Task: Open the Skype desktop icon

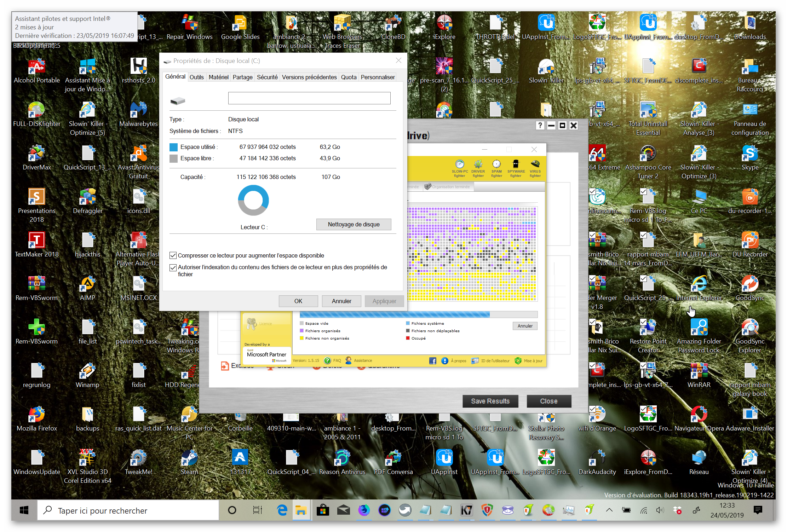Action: [750, 158]
